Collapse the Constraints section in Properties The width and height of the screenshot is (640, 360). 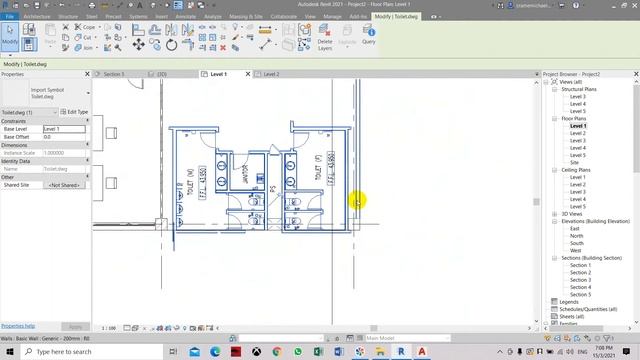(x=87, y=121)
